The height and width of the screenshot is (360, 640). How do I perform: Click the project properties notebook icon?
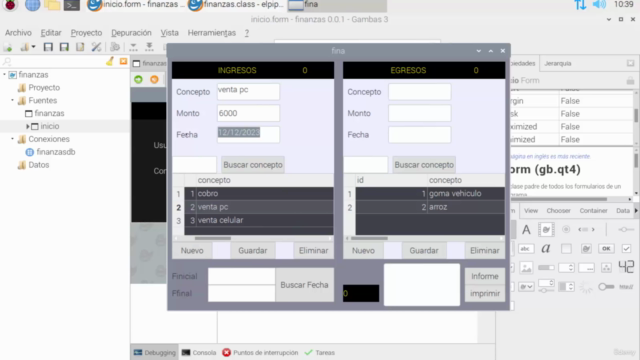point(80,47)
